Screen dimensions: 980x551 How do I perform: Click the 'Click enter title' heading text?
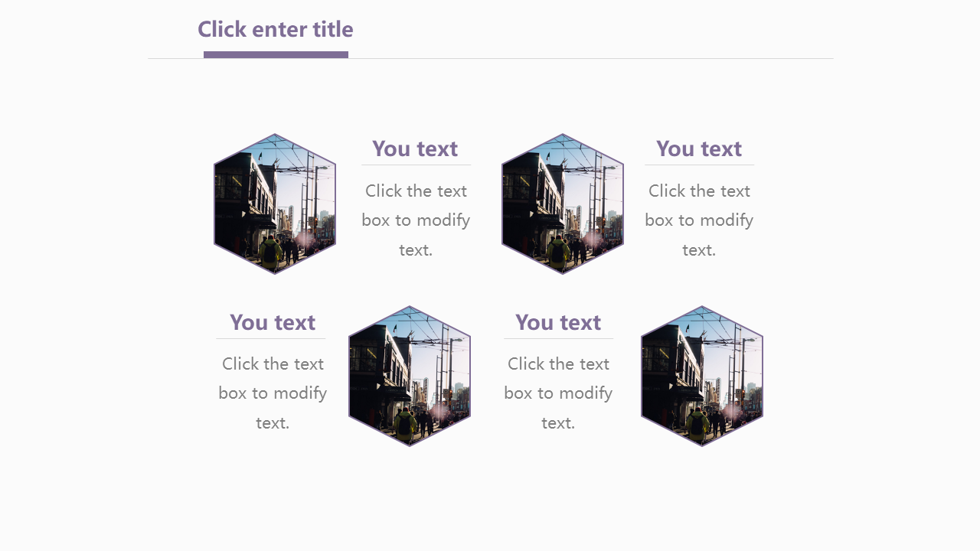[276, 30]
